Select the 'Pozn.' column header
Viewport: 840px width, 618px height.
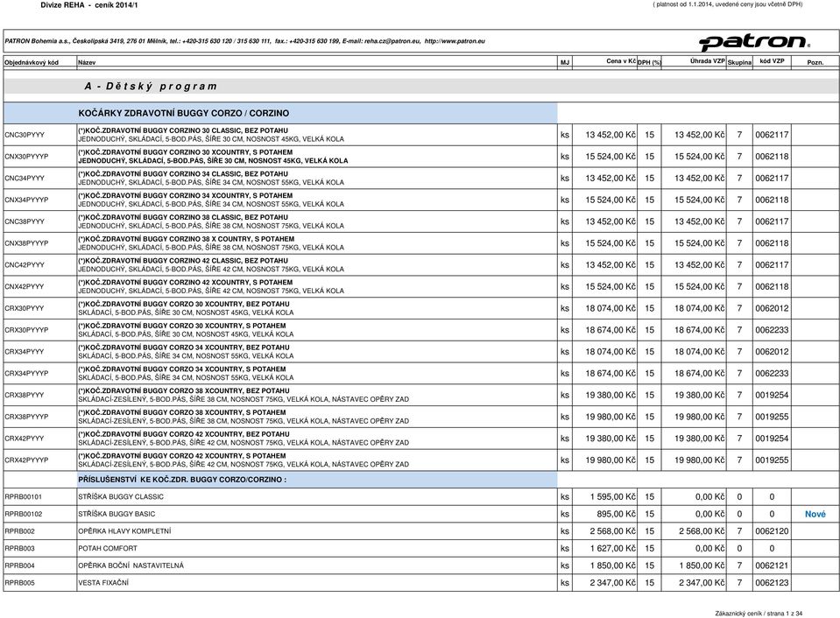point(815,63)
